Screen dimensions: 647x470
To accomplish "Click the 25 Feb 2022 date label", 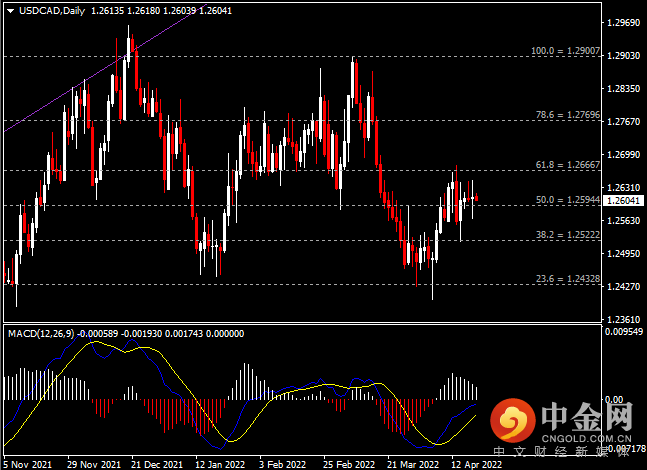I will (x=349, y=464).
